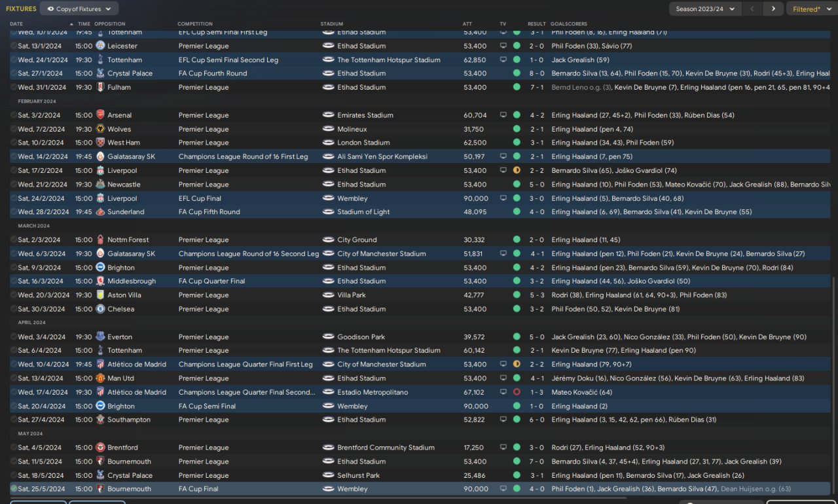Click the Man Utd club badge
The image size is (838, 504).
[100, 378]
